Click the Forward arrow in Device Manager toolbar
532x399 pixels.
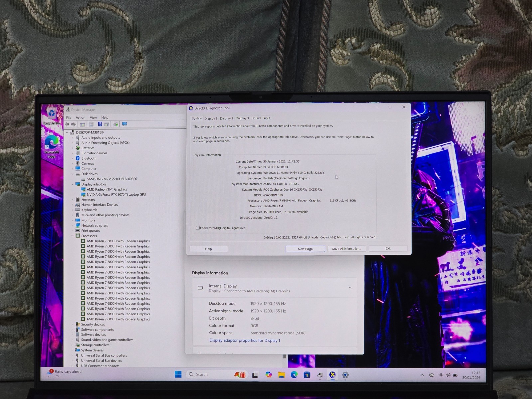click(x=74, y=124)
